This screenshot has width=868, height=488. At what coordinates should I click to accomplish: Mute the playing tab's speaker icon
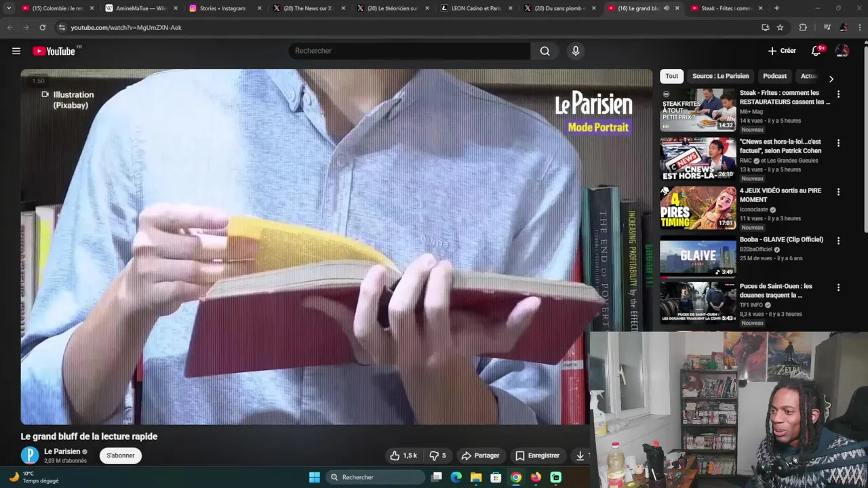(666, 8)
